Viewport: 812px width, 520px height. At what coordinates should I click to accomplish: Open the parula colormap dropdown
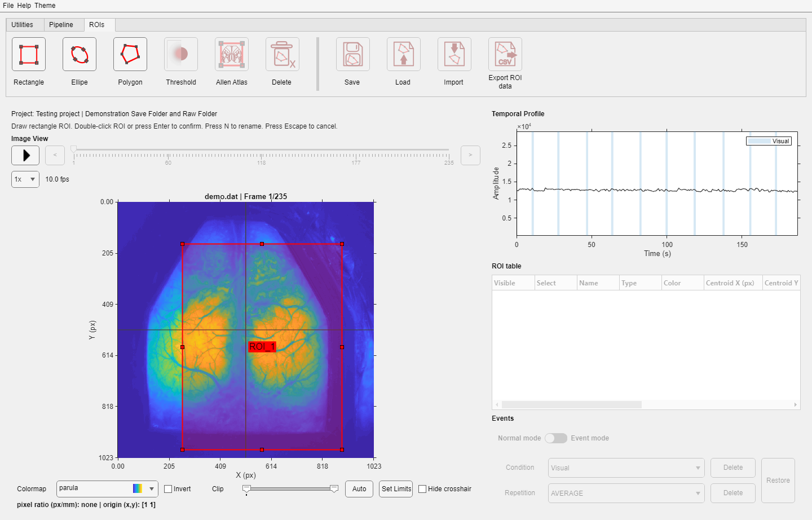point(107,488)
